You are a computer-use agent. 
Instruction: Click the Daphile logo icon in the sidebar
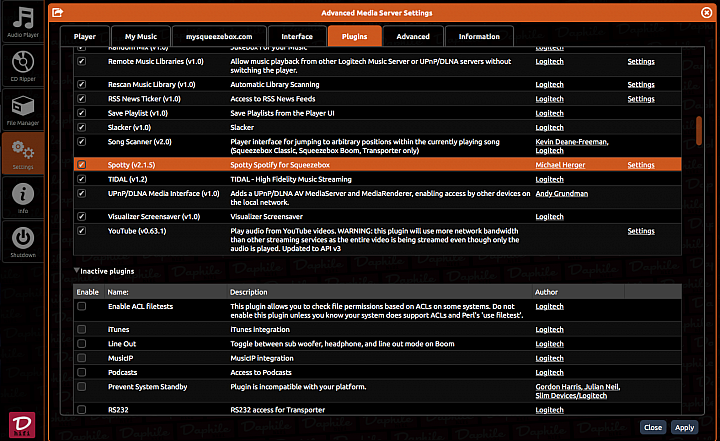pos(22,424)
